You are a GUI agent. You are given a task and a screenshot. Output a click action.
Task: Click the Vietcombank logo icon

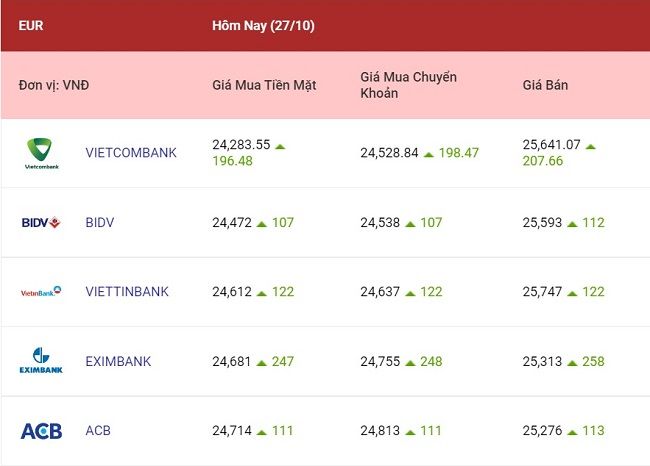tap(41, 153)
